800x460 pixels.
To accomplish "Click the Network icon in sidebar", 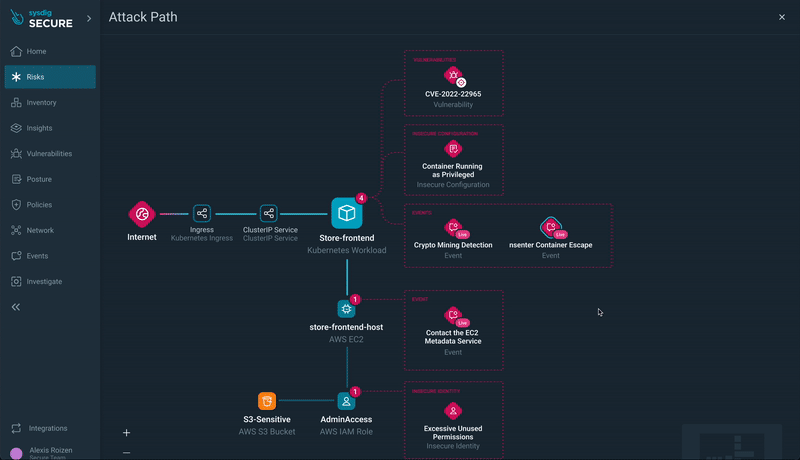I will coord(16,230).
